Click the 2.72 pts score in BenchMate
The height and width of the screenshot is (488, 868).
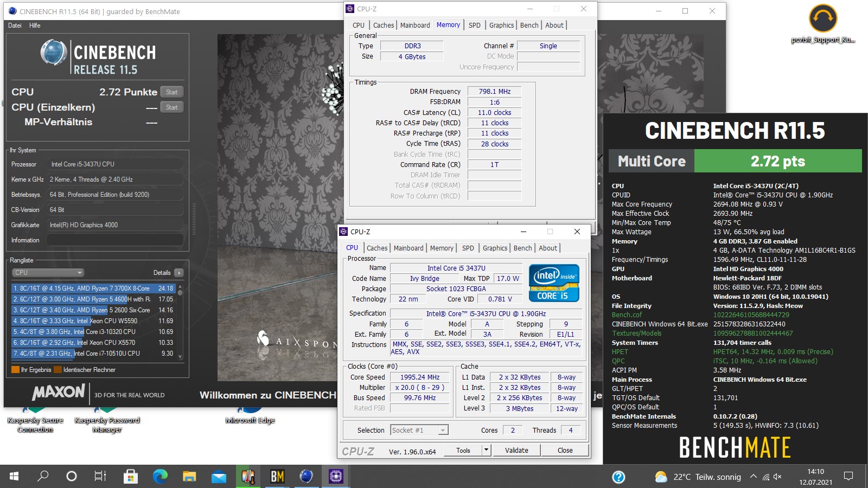pyautogui.click(x=778, y=161)
